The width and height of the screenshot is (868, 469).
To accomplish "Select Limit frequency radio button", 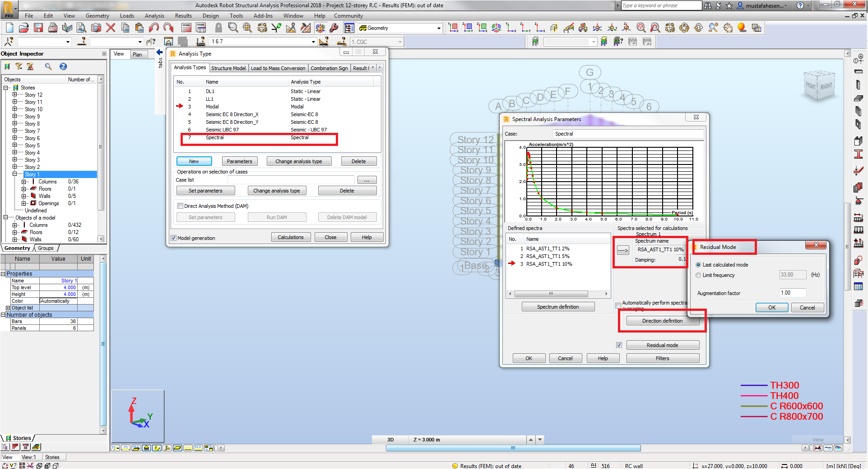I will coord(698,275).
